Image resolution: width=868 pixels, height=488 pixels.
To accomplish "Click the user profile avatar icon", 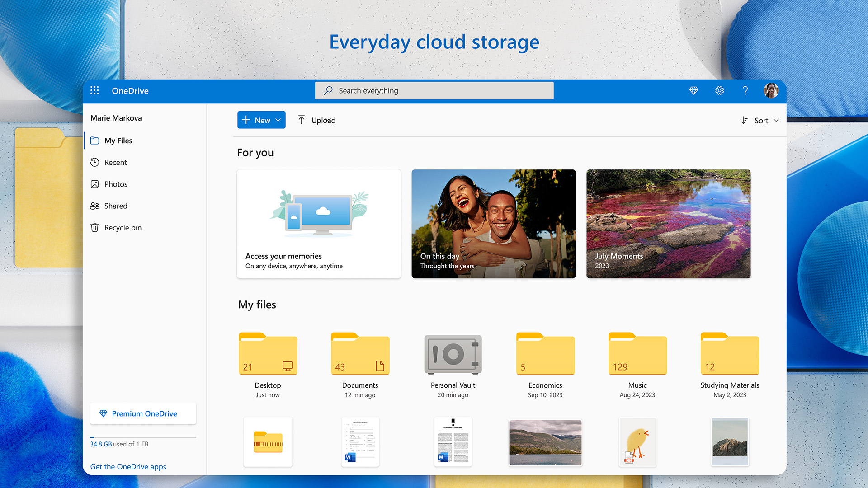I will (x=771, y=90).
